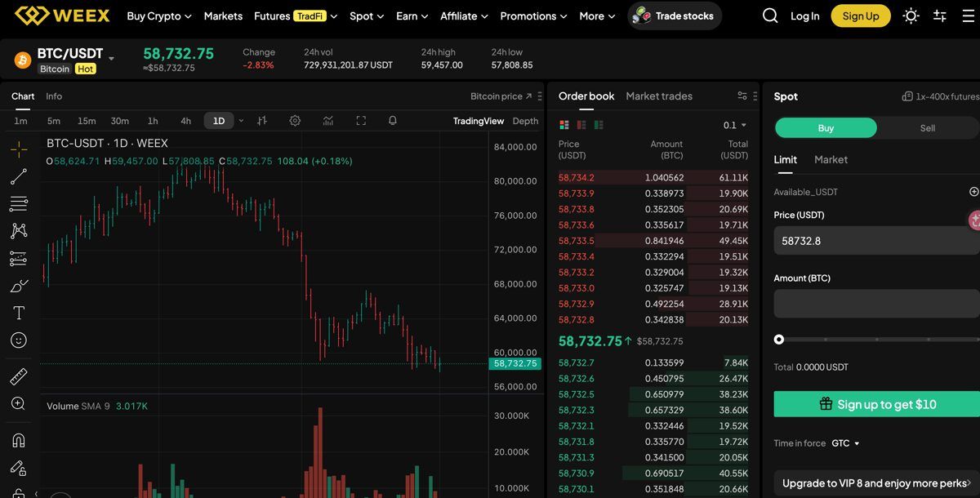Open the Fibonacci retracement tool
Viewport: 980px width, 498px height.
tap(19, 204)
